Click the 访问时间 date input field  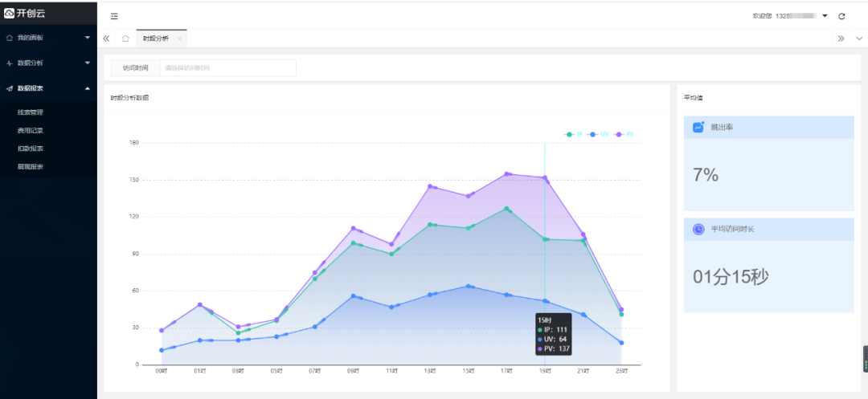click(x=227, y=68)
